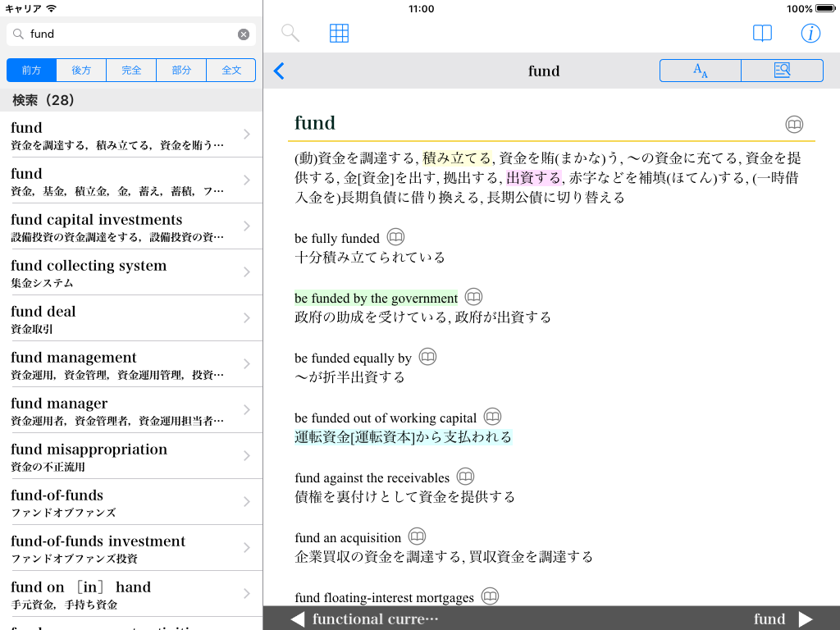
Task: Show app info via the info icon
Action: (x=810, y=33)
